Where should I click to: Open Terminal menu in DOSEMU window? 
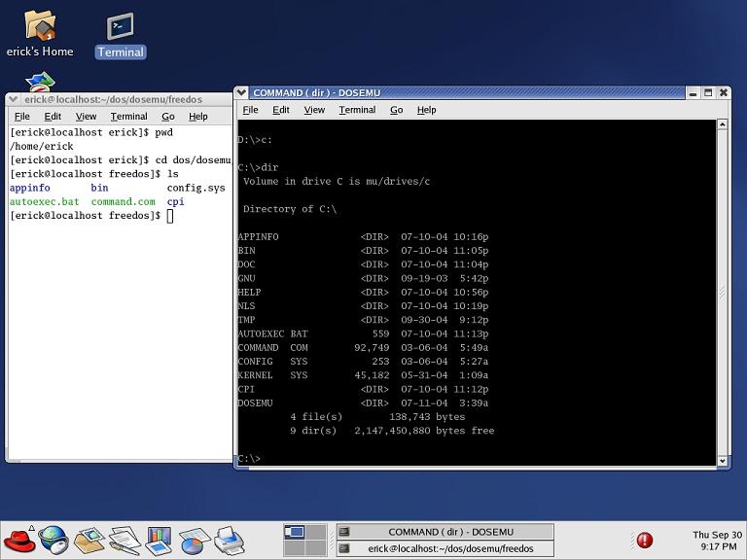357,110
